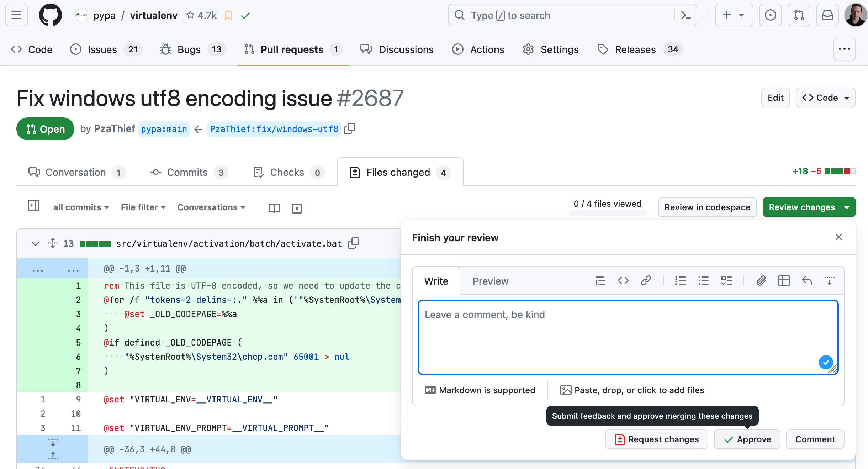Copy the activate.bat file path

354,243
